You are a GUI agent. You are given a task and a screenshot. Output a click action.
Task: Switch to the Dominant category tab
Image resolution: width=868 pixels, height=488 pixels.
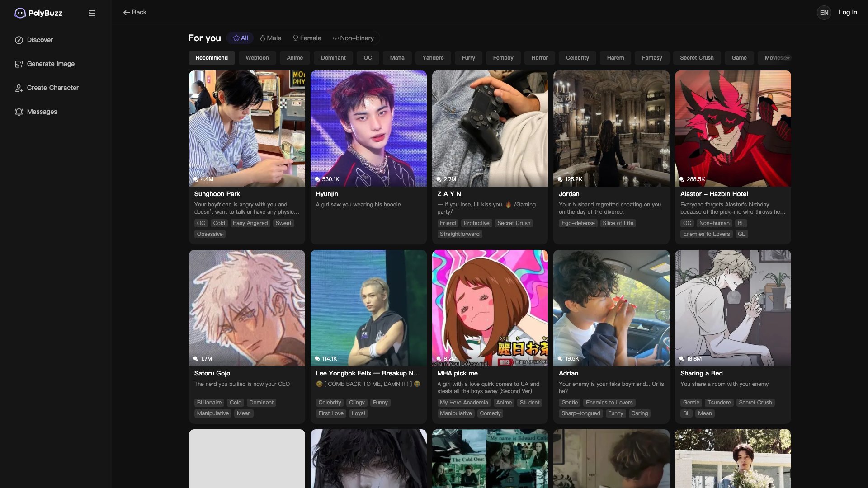pos(333,58)
